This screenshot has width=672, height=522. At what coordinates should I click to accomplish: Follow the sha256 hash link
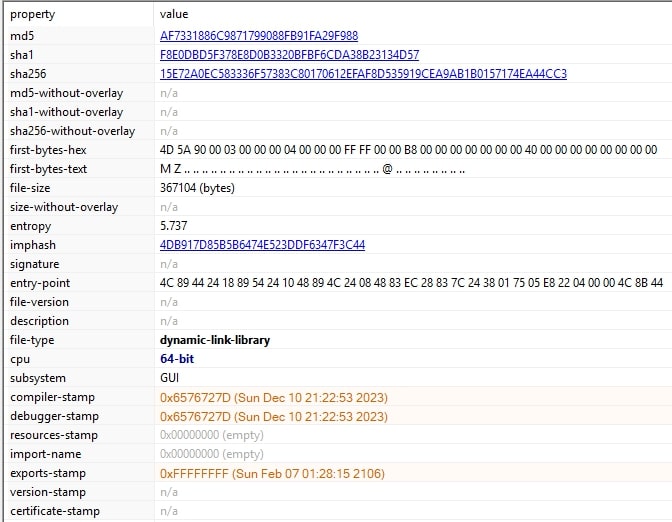point(363,73)
